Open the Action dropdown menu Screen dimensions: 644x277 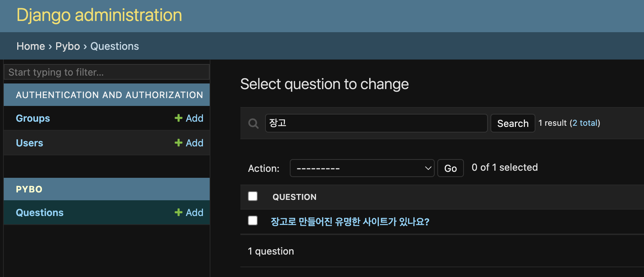pyautogui.click(x=362, y=168)
